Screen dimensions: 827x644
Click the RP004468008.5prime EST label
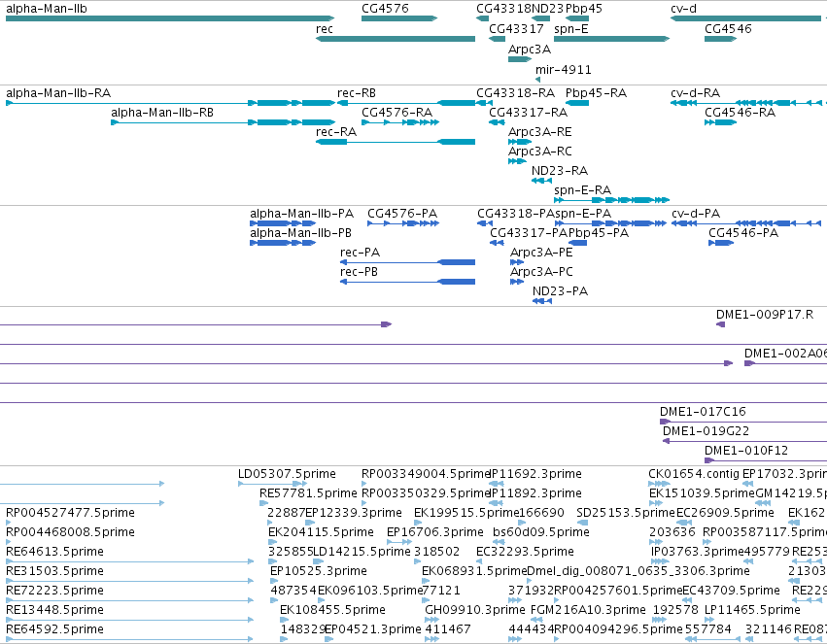[70, 532]
